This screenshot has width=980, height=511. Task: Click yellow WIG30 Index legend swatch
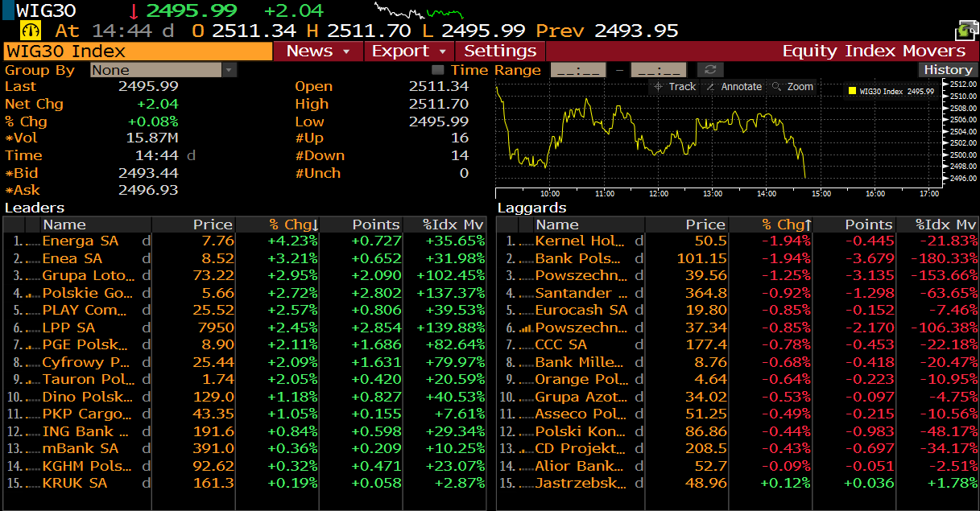point(852,92)
